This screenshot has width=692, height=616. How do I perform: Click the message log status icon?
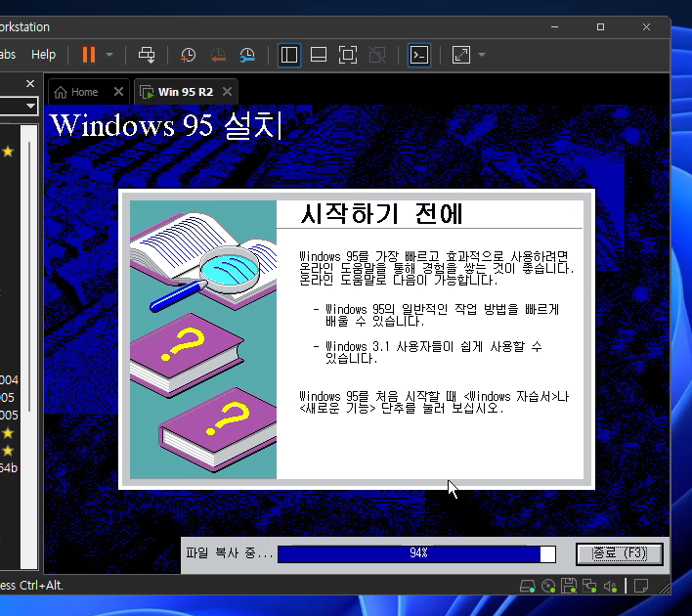(x=641, y=586)
